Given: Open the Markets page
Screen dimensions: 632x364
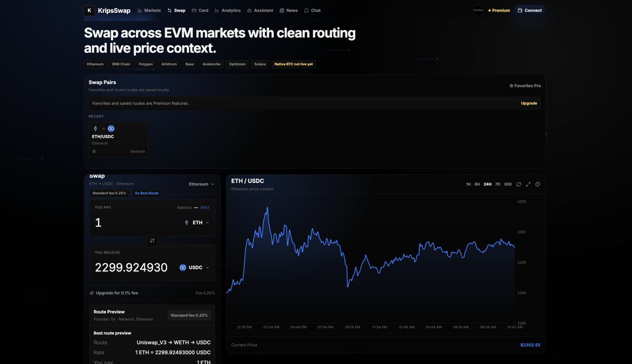Looking at the screenshot, I should point(149,11).
